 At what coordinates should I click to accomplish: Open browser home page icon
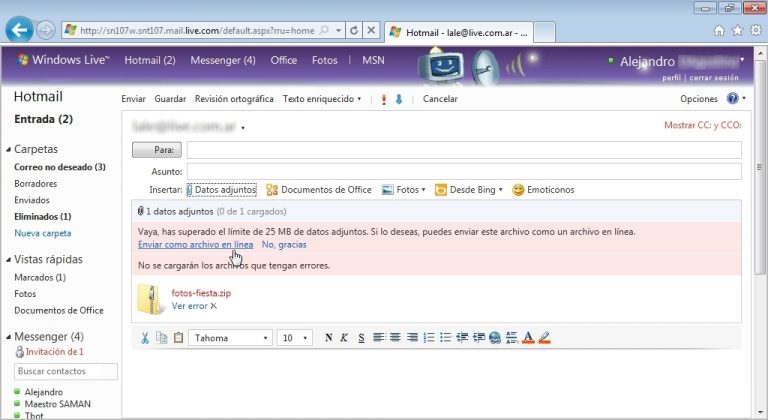(x=719, y=30)
